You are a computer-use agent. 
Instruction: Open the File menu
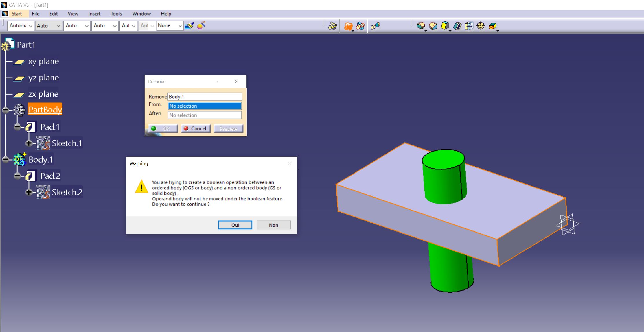(x=36, y=14)
